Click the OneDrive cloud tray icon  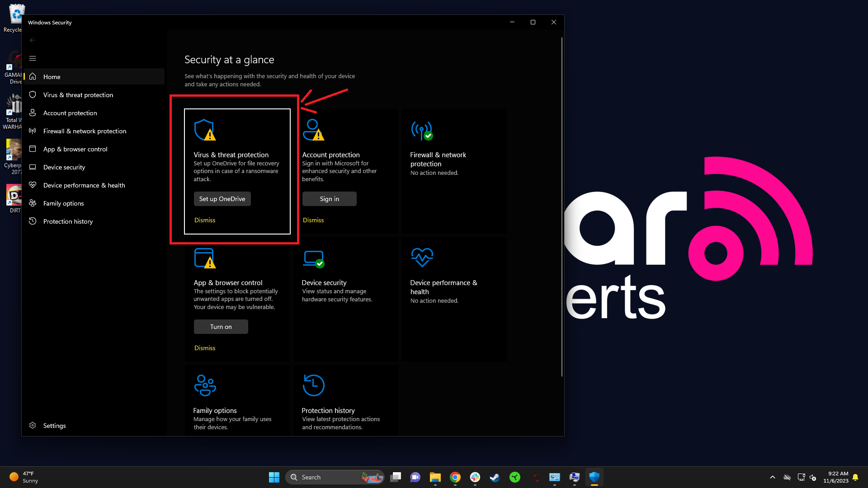pyautogui.click(x=787, y=477)
